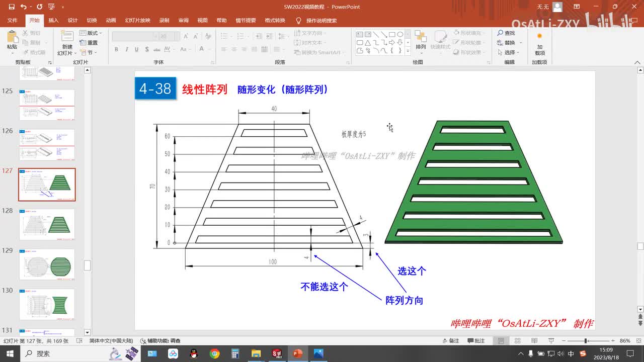Switch to Normal view icon
The image size is (644, 362).
[501, 340]
